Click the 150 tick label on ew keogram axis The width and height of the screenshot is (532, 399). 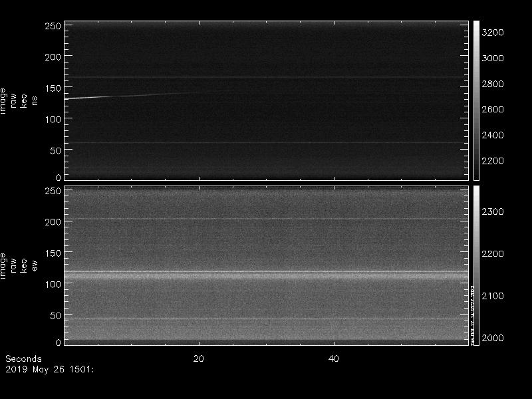point(53,253)
